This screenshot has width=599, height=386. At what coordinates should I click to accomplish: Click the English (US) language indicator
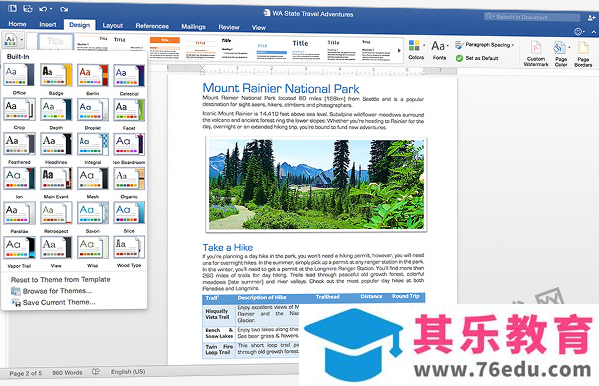(x=128, y=371)
